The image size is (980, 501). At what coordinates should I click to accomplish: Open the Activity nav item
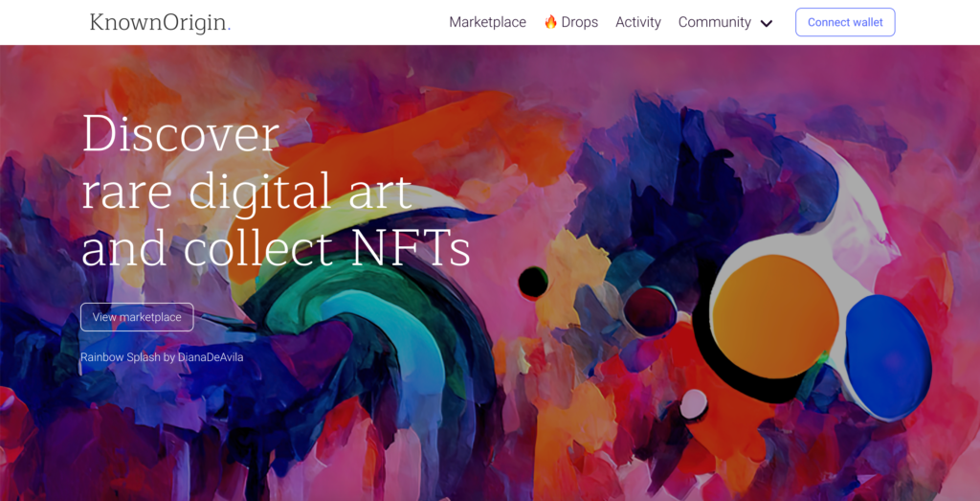tap(638, 23)
